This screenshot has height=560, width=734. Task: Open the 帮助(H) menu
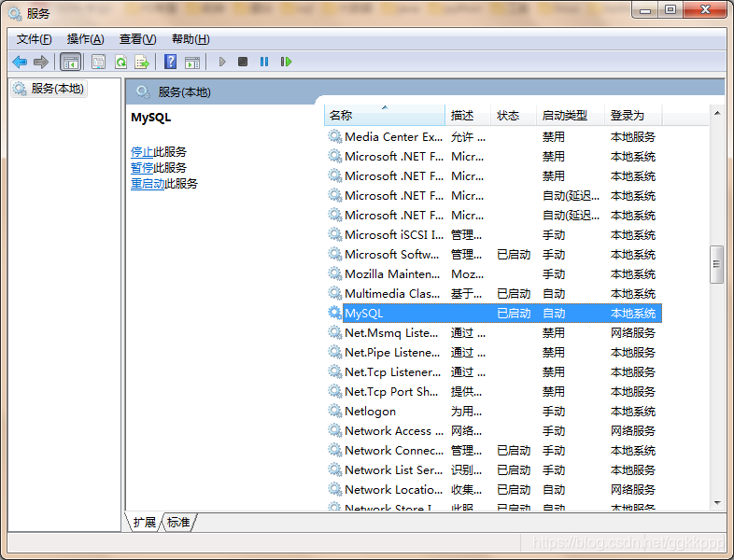(x=191, y=39)
